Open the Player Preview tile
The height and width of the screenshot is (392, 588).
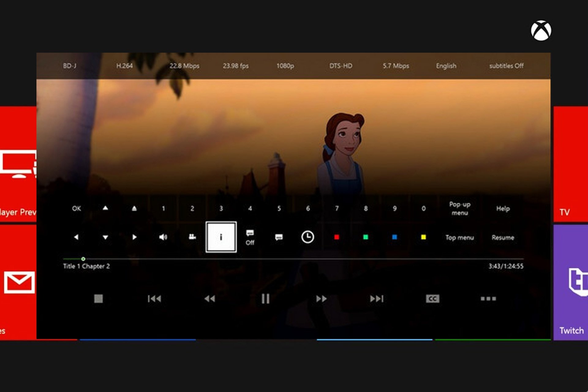click(18, 164)
